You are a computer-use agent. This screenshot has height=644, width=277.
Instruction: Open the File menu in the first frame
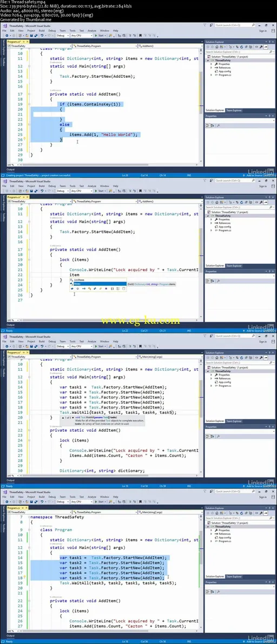tap(4, 30)
